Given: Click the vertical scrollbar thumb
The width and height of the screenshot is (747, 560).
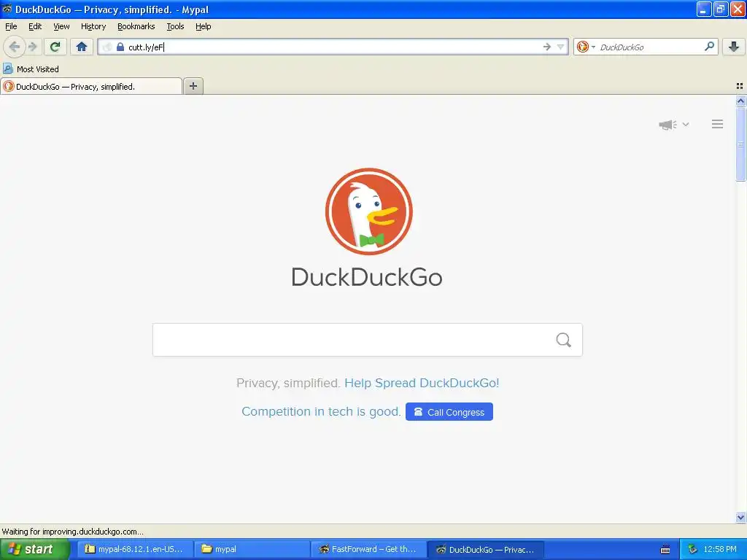Looking at the screenshot, I should [x=740, y=144].
